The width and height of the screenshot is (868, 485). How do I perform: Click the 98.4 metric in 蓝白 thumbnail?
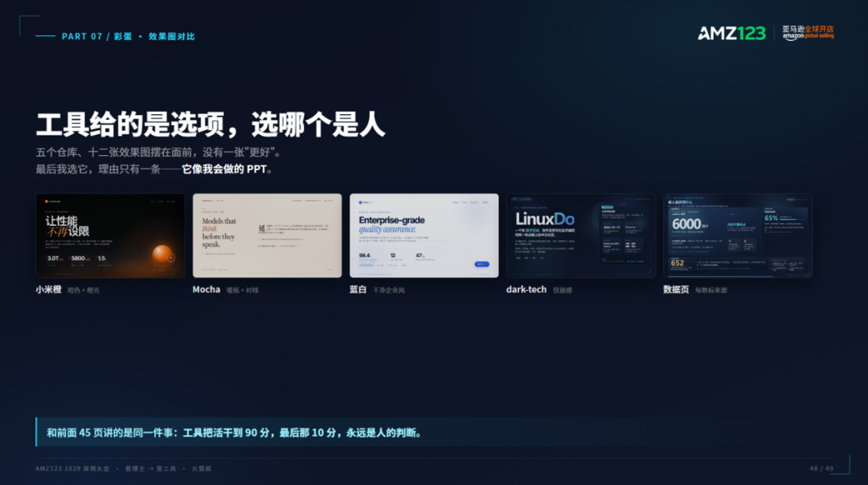coord(364,255)
